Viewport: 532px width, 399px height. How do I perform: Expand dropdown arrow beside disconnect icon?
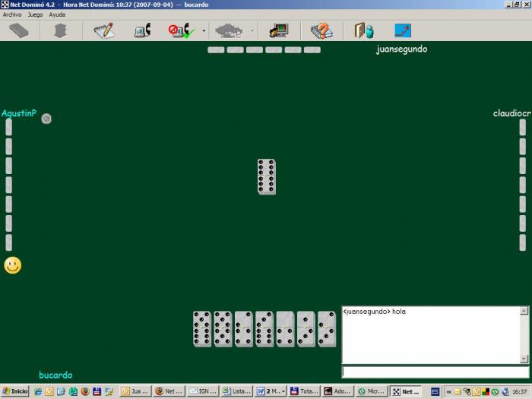tap(204, 31)
